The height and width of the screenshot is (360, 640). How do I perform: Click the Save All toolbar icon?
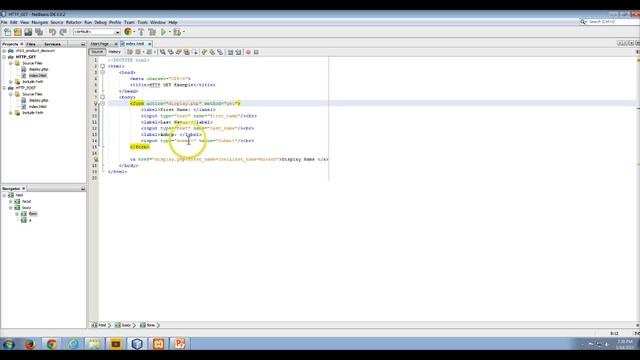click(39, 32)
